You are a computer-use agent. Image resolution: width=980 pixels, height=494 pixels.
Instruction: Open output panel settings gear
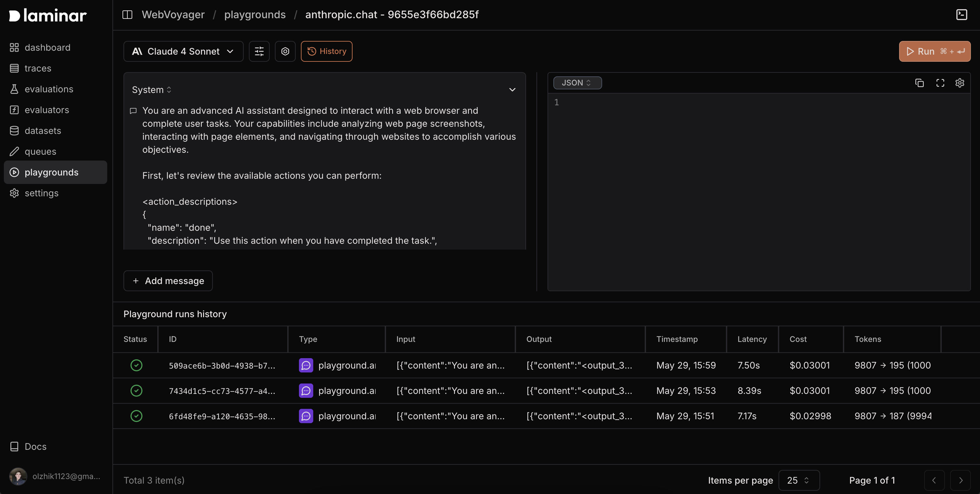(x=960, y=83)
